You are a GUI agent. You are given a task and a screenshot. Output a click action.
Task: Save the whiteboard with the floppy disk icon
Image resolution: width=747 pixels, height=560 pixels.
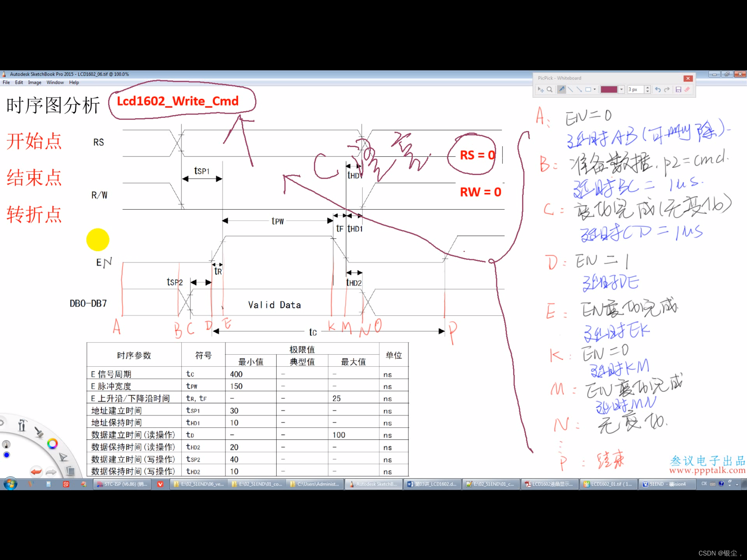679,90
